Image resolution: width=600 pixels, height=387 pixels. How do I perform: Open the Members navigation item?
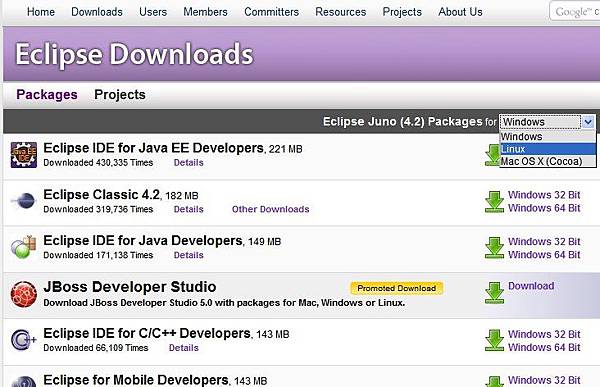tap(205, 12)
